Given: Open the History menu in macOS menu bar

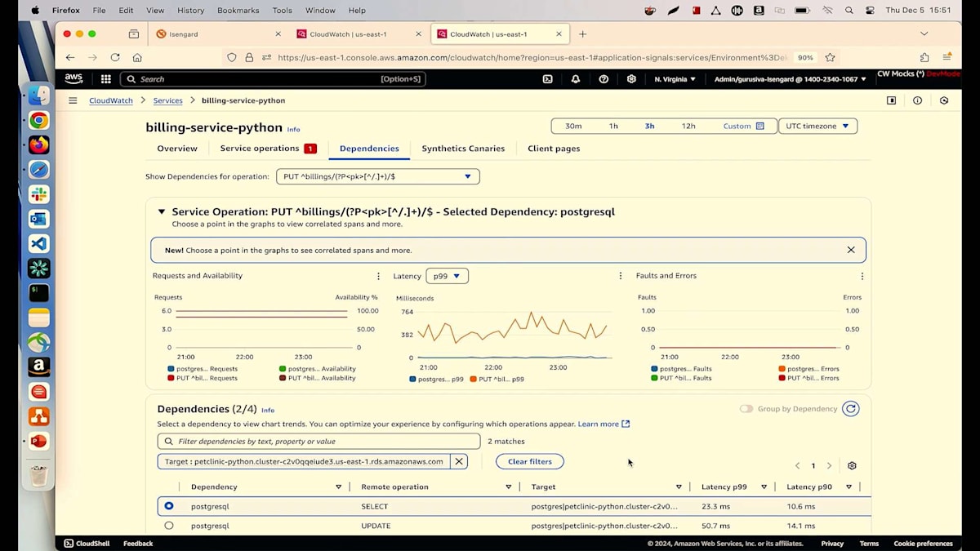Looking at the screenshot, I should (x=190, y=11).
